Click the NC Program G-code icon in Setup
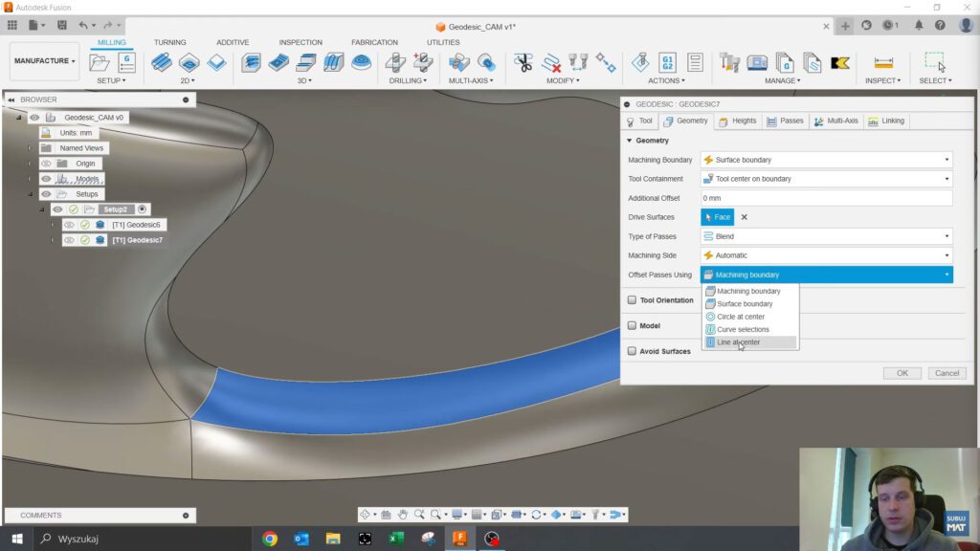 [x=126, y=63]
